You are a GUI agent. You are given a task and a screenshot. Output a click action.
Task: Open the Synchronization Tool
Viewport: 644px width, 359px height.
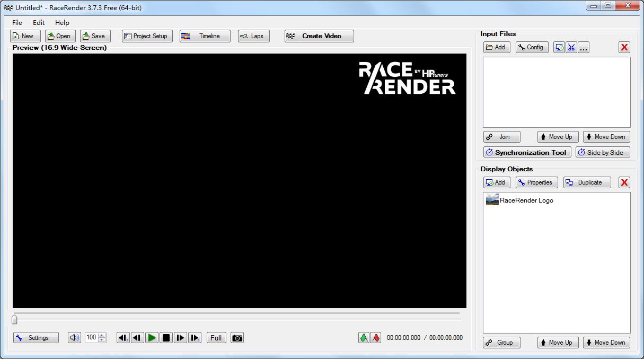[527, 152]
